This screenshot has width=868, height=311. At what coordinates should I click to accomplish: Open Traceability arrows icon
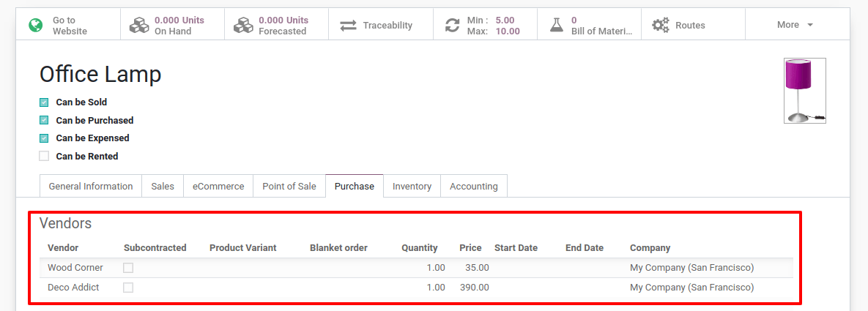(348, 26)
